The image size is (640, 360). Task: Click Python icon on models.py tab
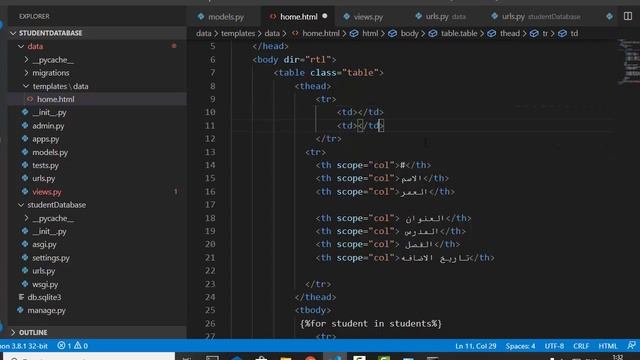tap(201, 16)
